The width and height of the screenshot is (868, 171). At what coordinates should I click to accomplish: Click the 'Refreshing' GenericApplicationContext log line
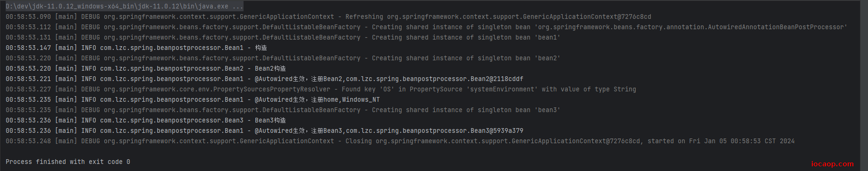329,16
